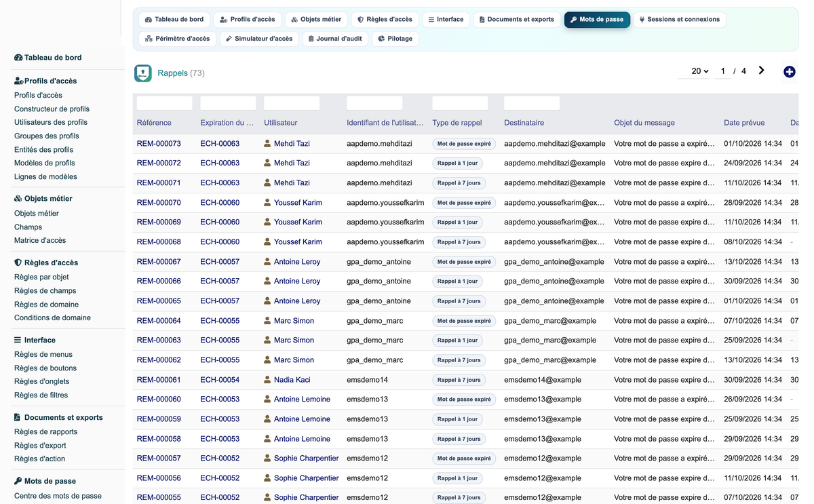Open reminder REM-000070 link
The height and width of the screenshot is (504, 814).
tap(159, 203)
